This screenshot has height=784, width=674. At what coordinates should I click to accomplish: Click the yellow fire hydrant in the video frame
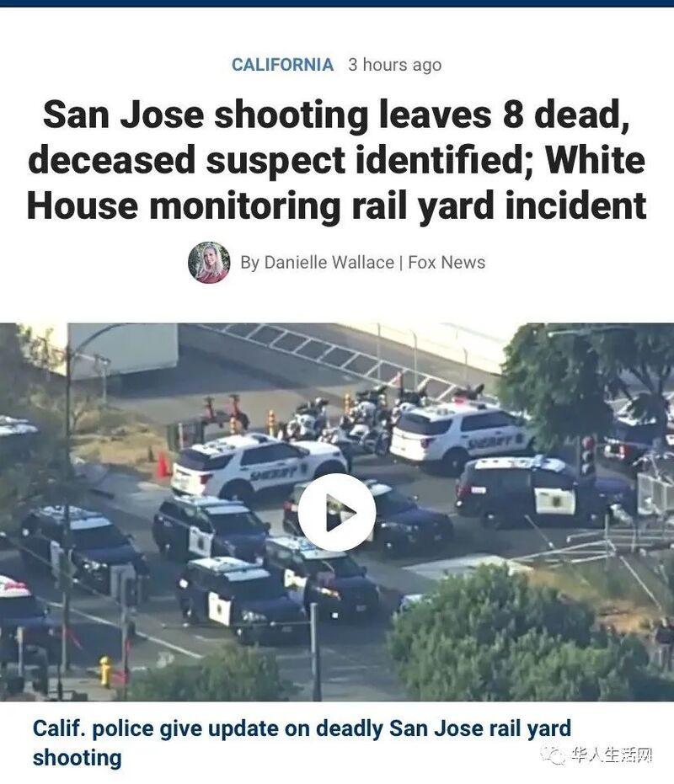pos(104,671)
